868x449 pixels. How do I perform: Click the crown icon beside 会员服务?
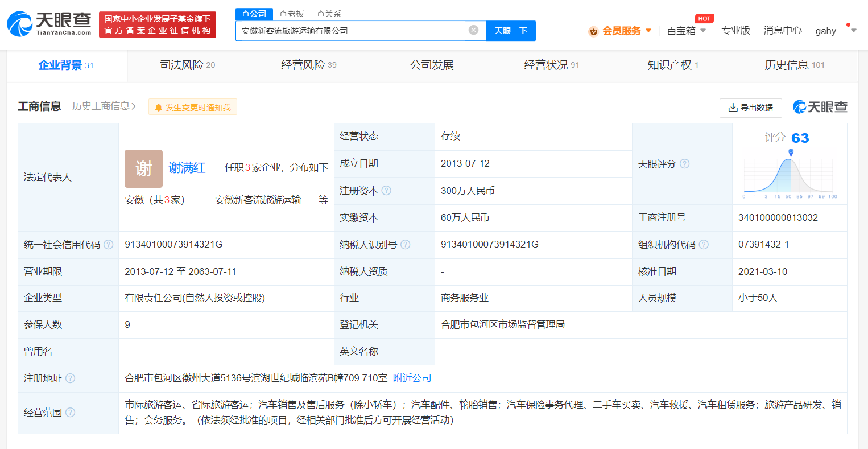tap(593, 30)
